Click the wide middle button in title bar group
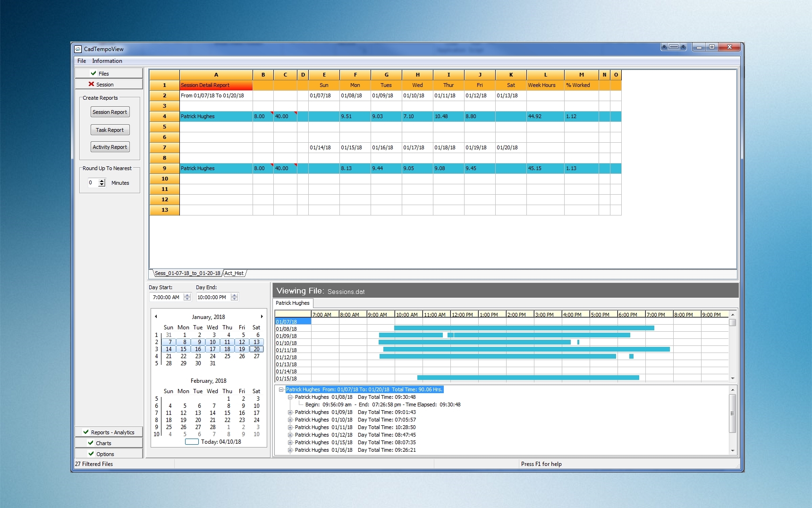Viewport: 812px width, 508px height. click(674, 47)
